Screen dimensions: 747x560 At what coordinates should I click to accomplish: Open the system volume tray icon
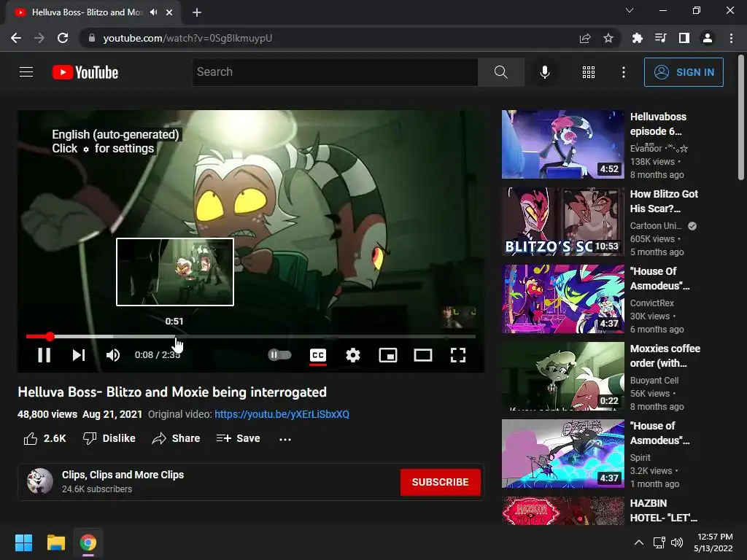click(x=676, y=542)
